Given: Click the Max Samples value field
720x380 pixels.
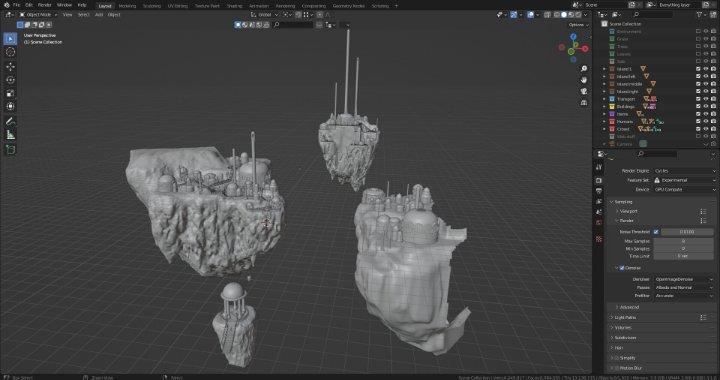Looking at the screenshot, I should coord(683,241).
